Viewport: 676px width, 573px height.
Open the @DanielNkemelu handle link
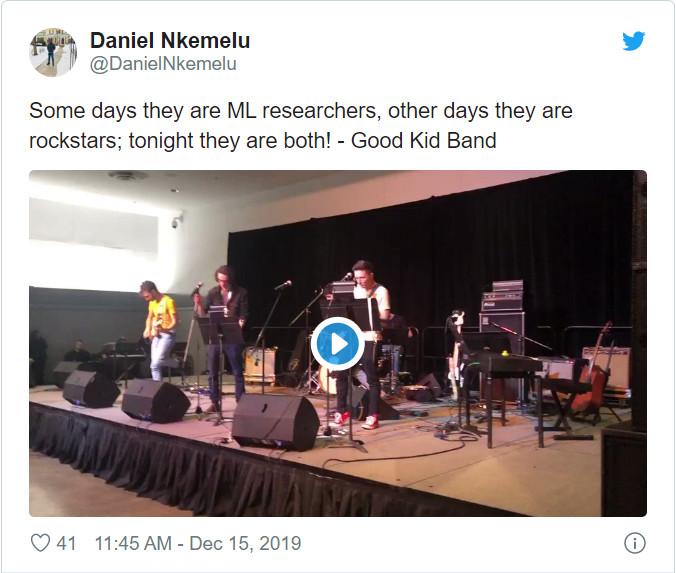163,64
